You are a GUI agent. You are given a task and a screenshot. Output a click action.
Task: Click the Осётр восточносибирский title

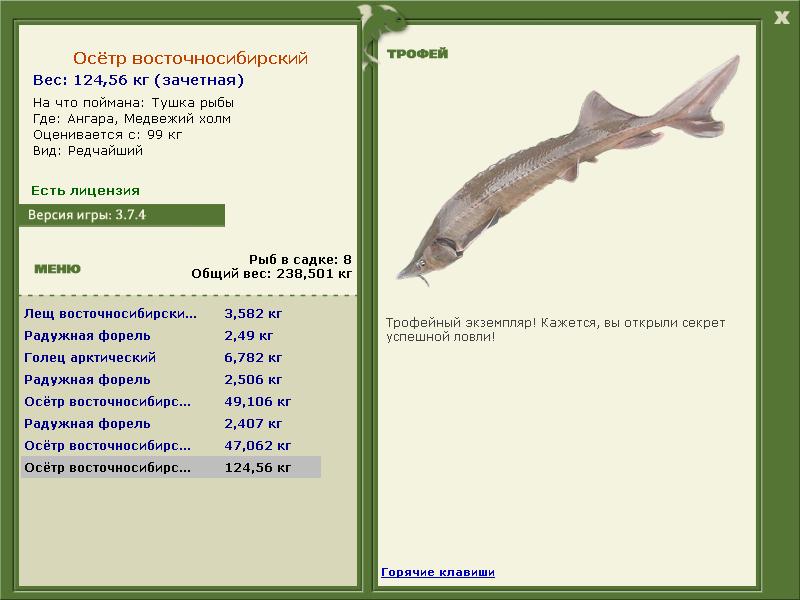(x=190, y=58)
